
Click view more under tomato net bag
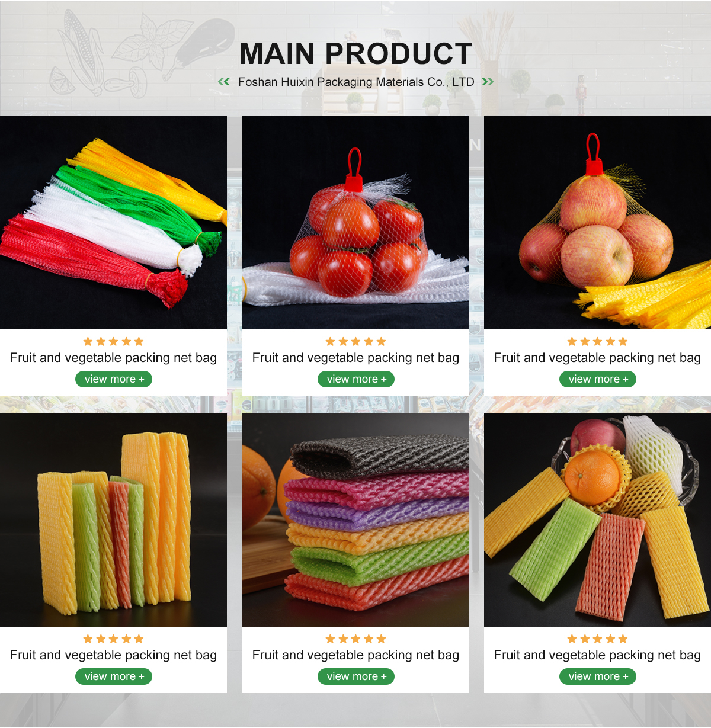[x=356, y=379]
